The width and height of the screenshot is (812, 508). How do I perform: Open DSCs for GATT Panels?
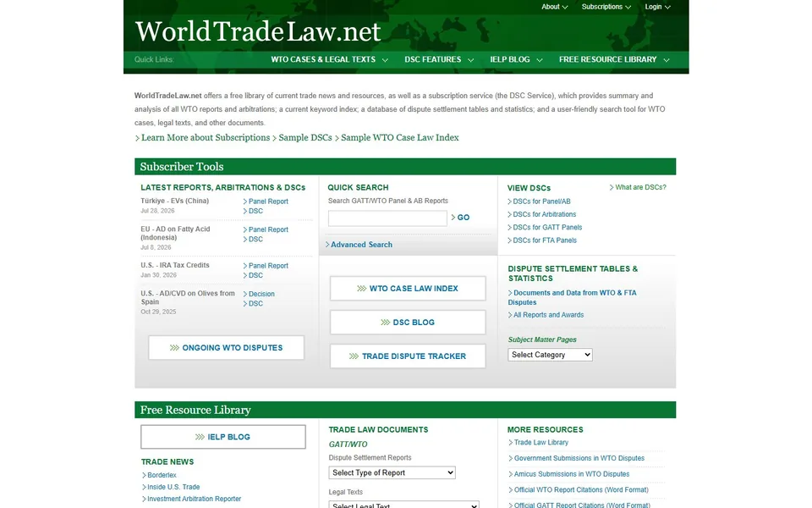545,227
